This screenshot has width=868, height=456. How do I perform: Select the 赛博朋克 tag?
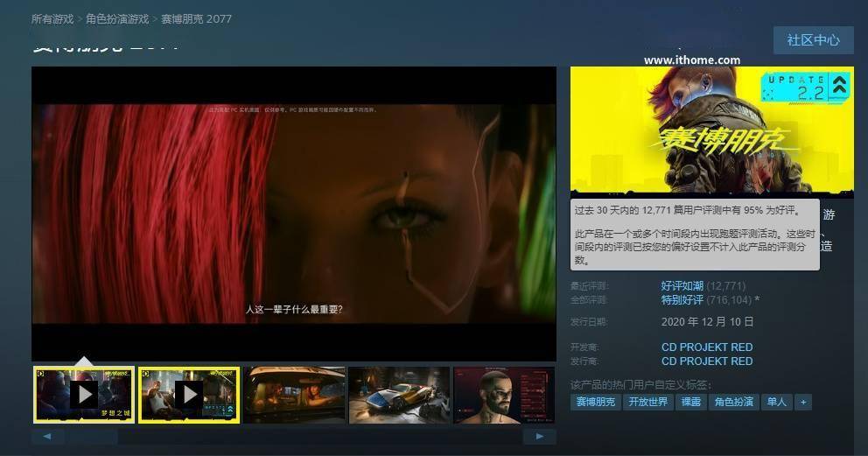[596, 402]
